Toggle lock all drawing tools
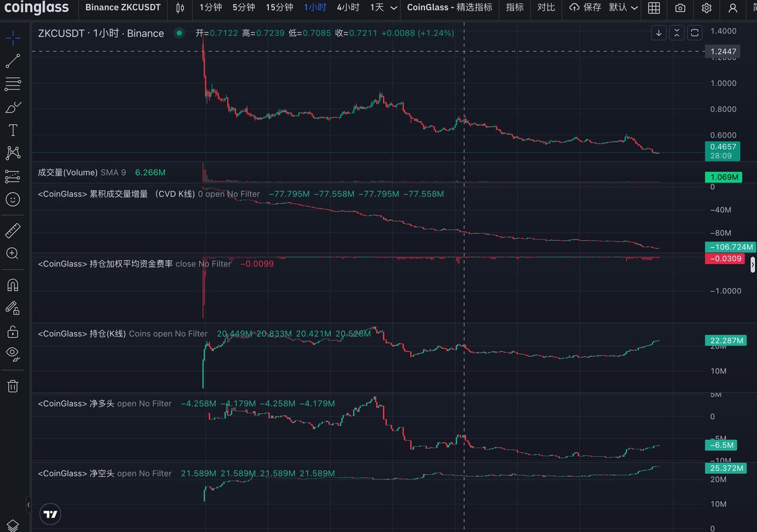 click(13, 330)
